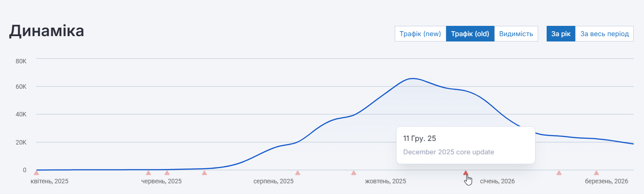Select marker between січень and березень 2026
This screenshot has width=644, height=194.
(x=559, y=173)
